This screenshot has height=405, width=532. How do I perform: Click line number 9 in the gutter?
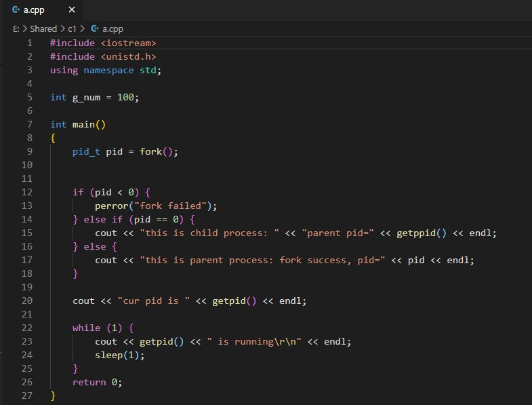tap(30, 151)
